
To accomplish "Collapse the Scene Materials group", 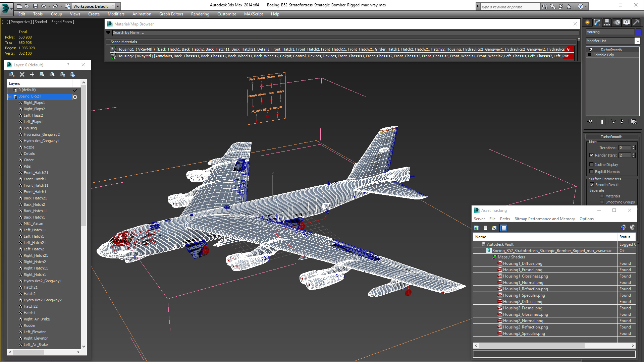I will pos(108,42).
